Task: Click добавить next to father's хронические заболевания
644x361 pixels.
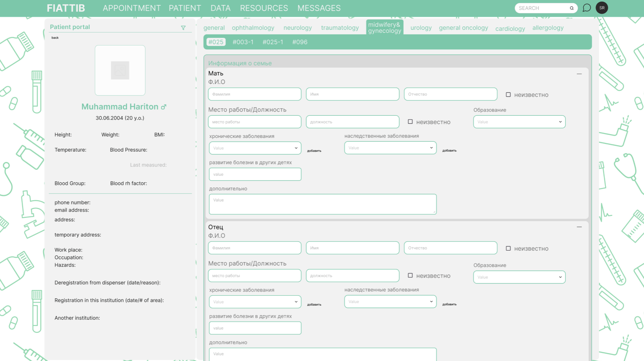Action: (314, 304)
